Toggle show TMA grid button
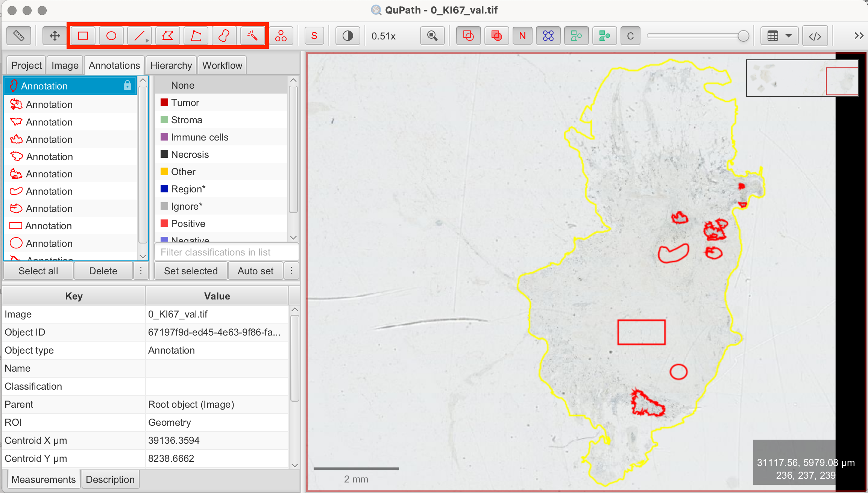Screen dimensions: 868x493 (x=548, y=36)
